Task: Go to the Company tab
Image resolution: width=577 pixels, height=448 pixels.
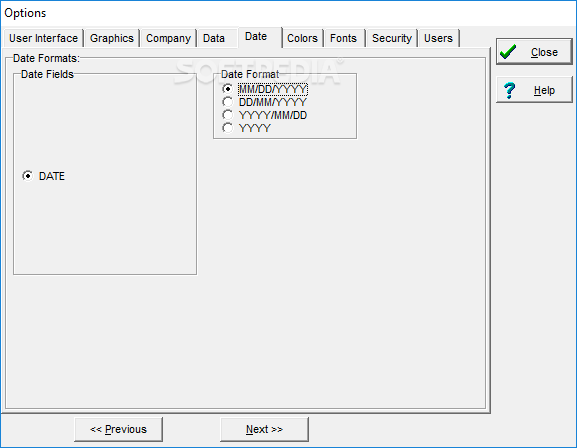Action: pyautogui.click(x=168, y=38)
